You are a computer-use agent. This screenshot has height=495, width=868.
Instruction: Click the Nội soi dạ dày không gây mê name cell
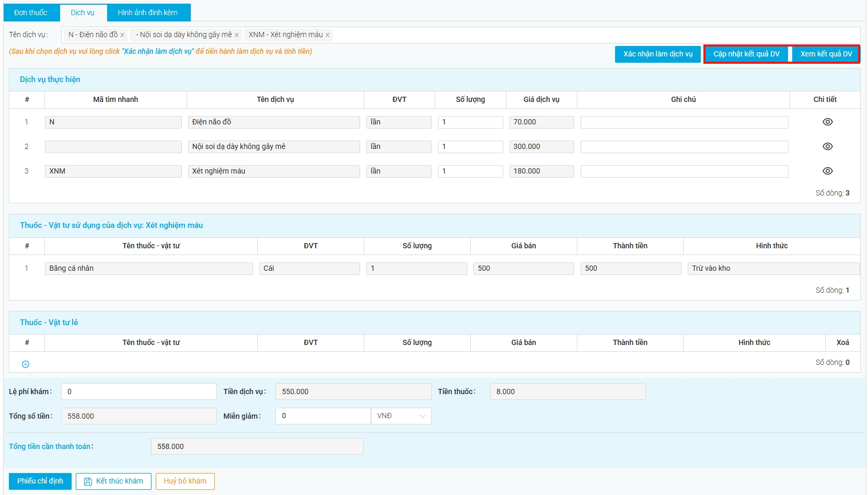[274, 147]
